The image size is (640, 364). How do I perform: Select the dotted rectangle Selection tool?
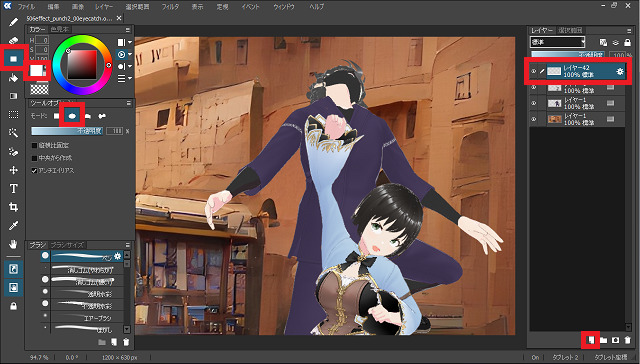point(13,115)
